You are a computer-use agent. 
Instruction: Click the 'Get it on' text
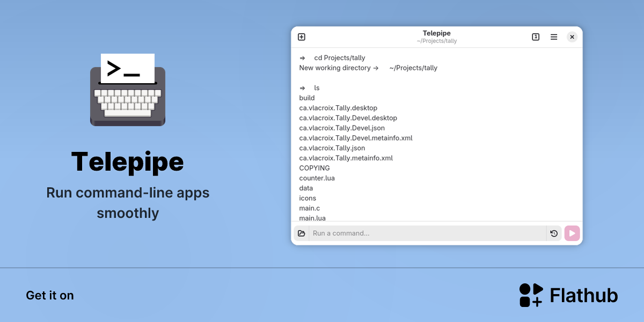pyautogui.click(x=50, y=296)
